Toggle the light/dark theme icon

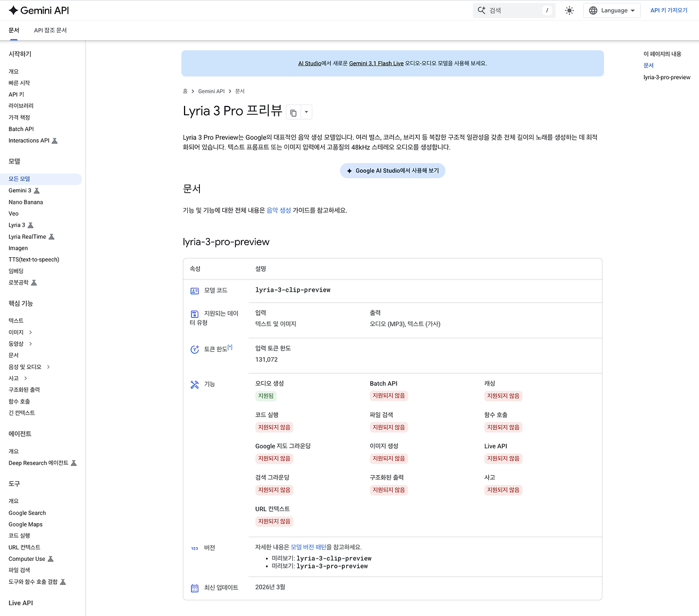click(570, 10)
